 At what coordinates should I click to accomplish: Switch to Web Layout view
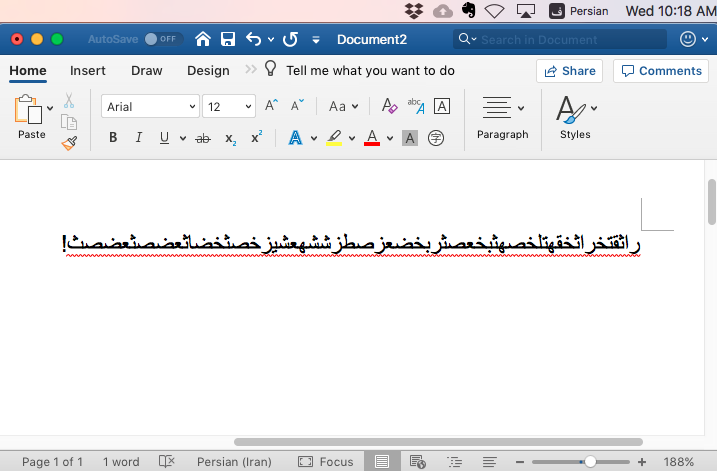click(x=417, y=461)
